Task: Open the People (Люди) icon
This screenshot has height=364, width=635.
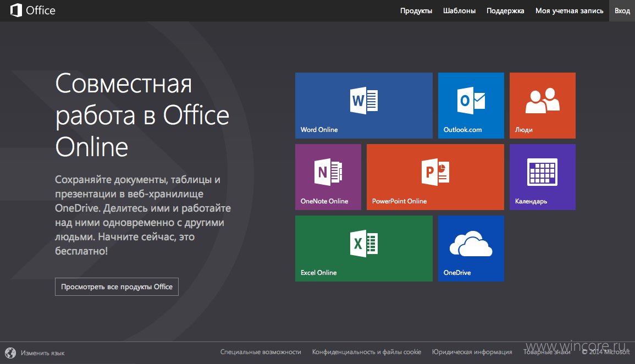Action: point(542,101)
